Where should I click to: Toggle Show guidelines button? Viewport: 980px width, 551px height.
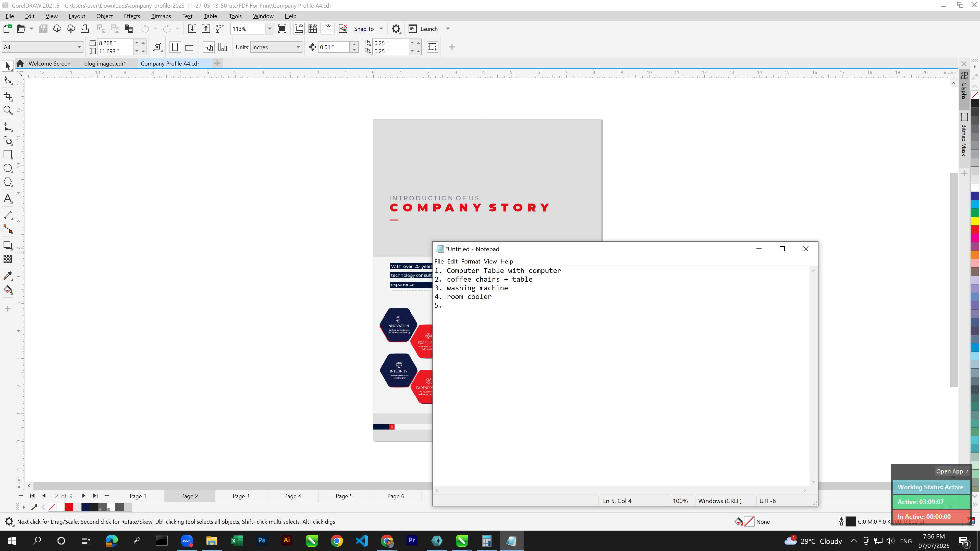pyautogui.click(x=326, y=29)
